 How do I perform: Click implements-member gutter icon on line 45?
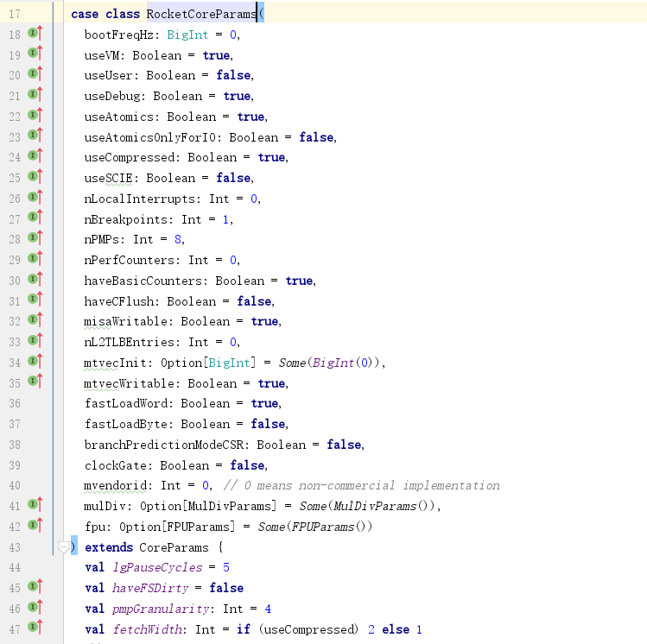(x=35, y=586)
